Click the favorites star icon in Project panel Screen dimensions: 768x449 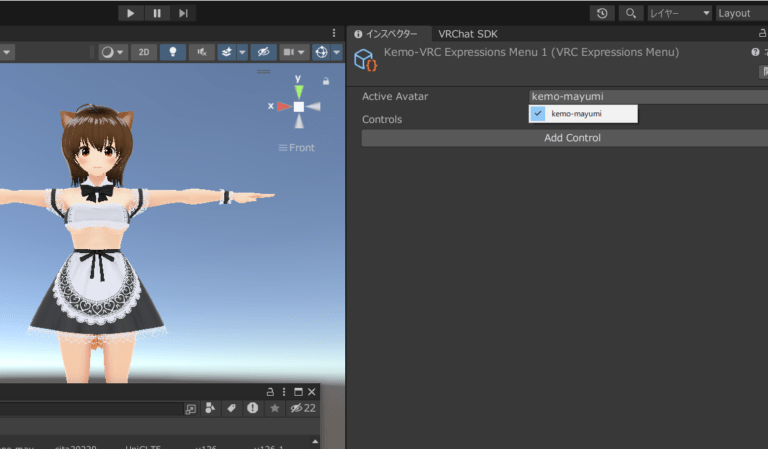pos(275,408)
